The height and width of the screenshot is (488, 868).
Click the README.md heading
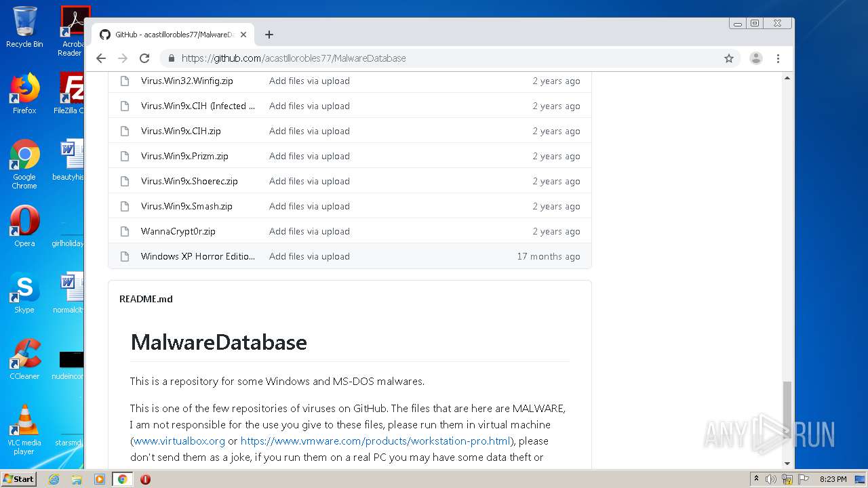pos(146,299)
